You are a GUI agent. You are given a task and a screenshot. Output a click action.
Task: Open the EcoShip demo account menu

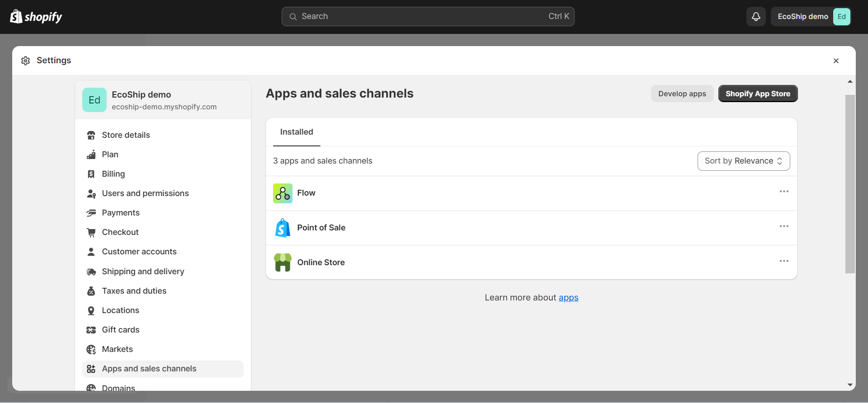(811, 17)
